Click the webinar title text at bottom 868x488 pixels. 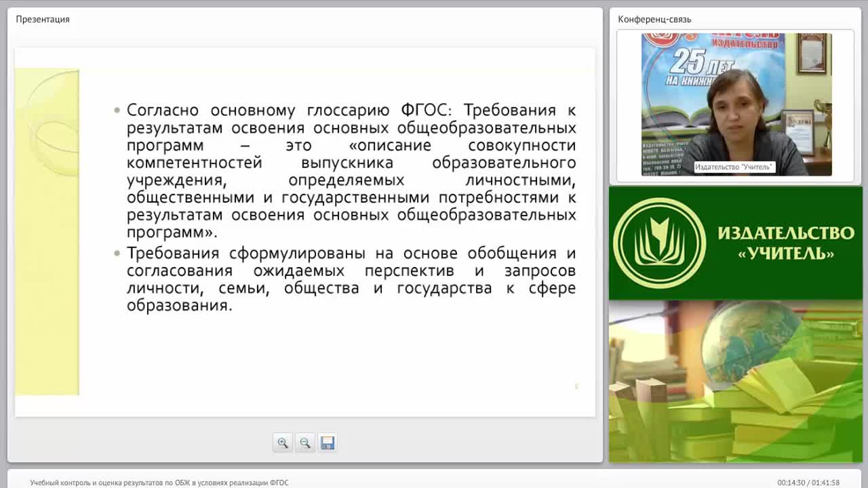pyautogui.click(x=159, y=483)
